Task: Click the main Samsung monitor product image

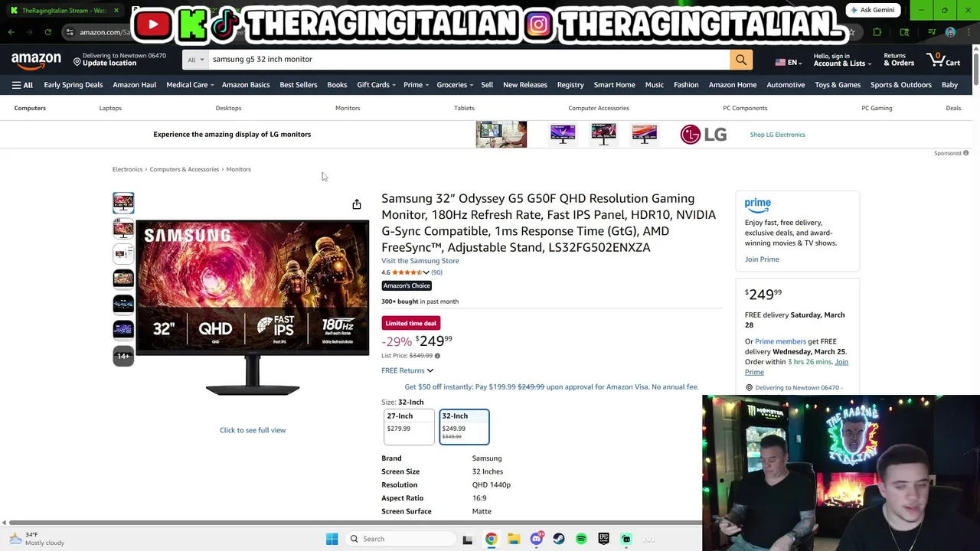Action: coord(253,308)
